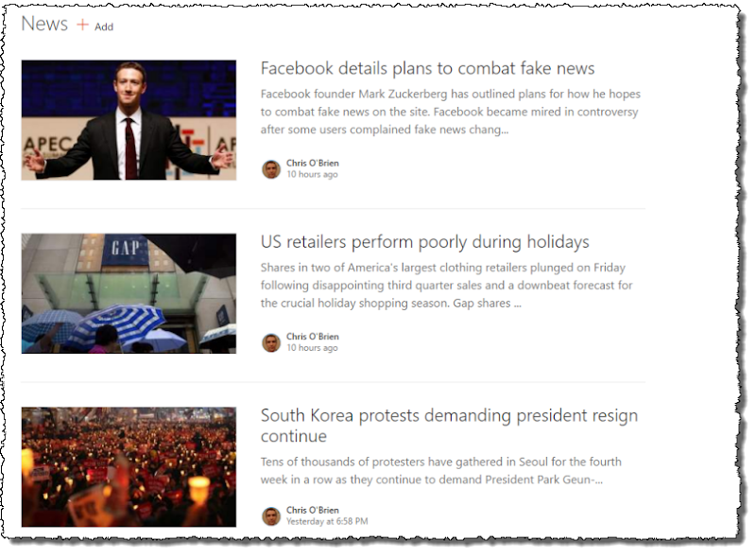
Task: Open the candlelit protest crowd thumbnail
Action: pos(129,467)
